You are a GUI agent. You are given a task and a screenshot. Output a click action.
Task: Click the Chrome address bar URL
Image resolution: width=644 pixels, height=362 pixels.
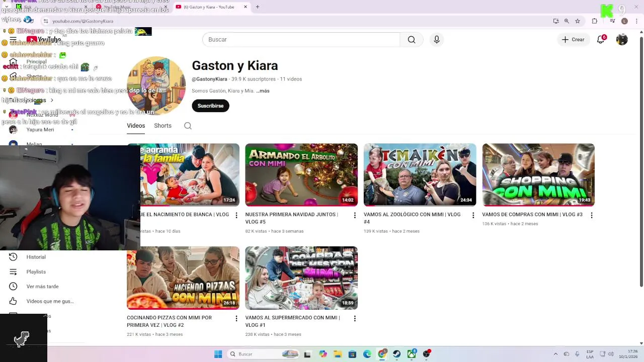click(83, 21)
